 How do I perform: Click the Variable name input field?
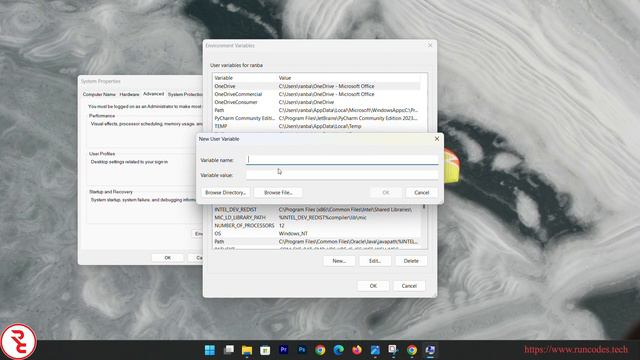[342, 160]
